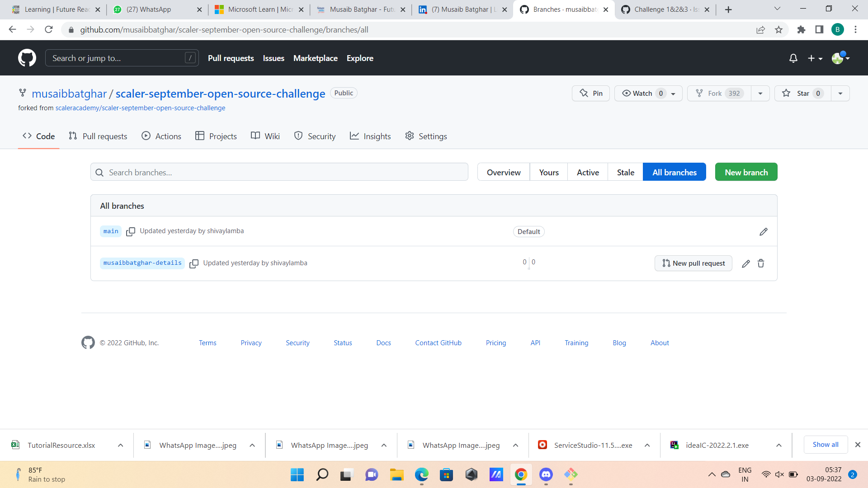This screenshot has height=488, width=868.
Task: Star the repository
Action: point(802,93)
